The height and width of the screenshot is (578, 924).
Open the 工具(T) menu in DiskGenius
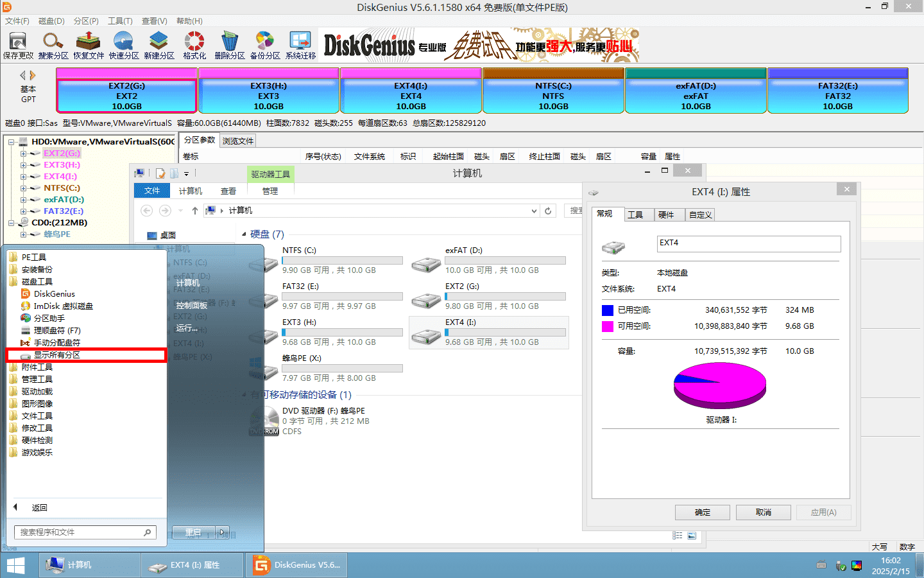coord(120,21)
